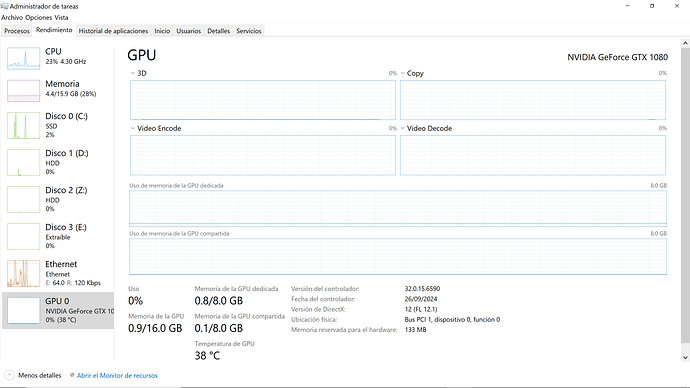Click the Video Decode usage graph
Image resolution: width=690 pixels, height=388 pixels.
tap(533, 155)
